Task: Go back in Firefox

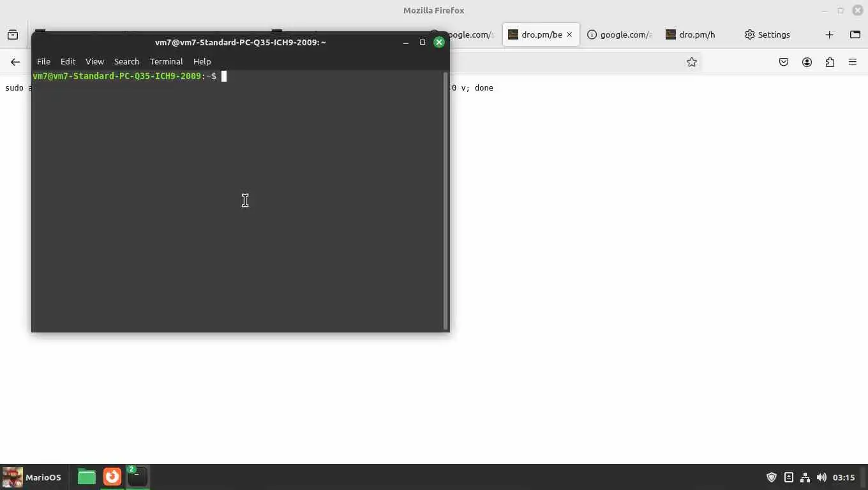Action: (15, 62)
